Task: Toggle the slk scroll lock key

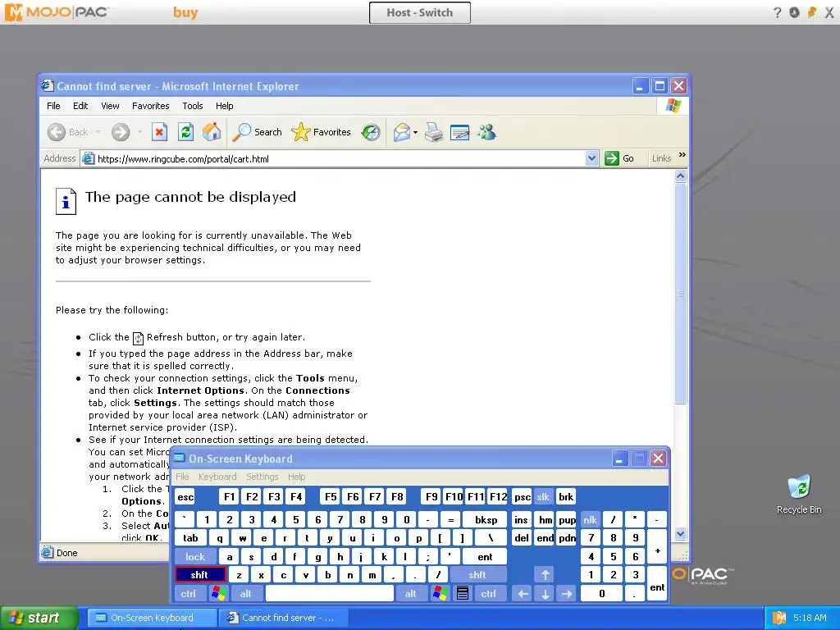Action: (543, 496)
